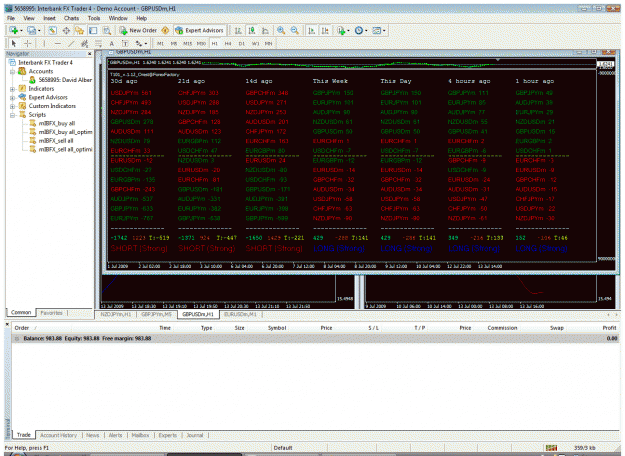The image size is (625, 456).
Task: Open New Chart dropdown arrow
Action: click(x=21, y=31)
